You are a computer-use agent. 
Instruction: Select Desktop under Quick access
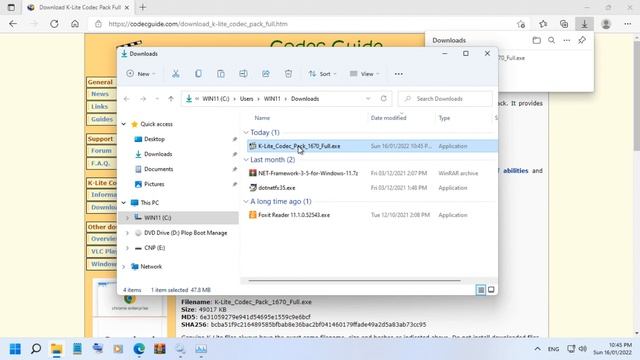(154, 139)
